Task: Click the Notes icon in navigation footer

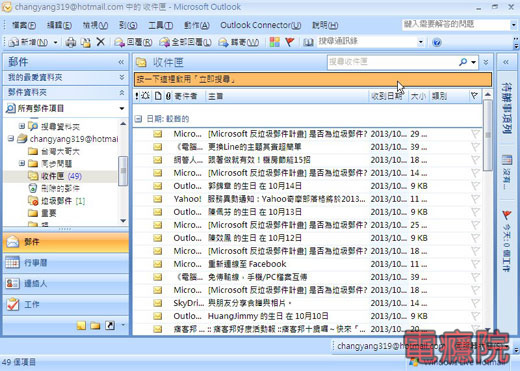Action: click(x=81, y=325)
